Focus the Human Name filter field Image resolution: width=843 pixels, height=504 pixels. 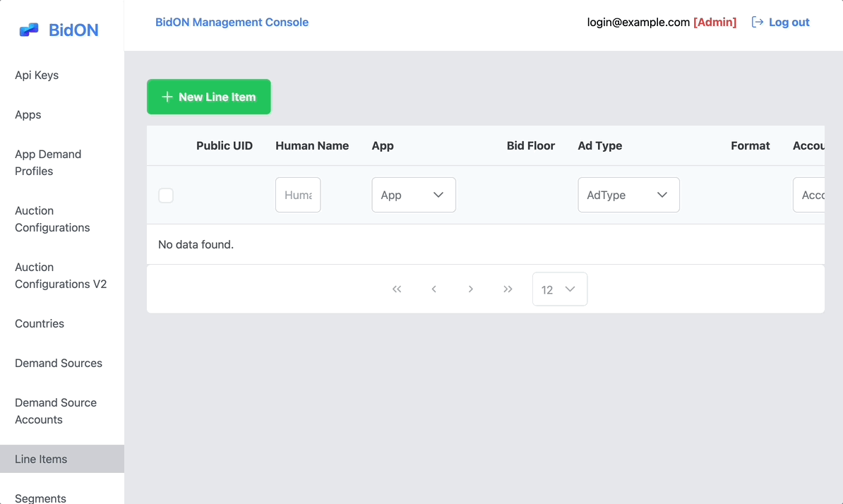(298, 195)
